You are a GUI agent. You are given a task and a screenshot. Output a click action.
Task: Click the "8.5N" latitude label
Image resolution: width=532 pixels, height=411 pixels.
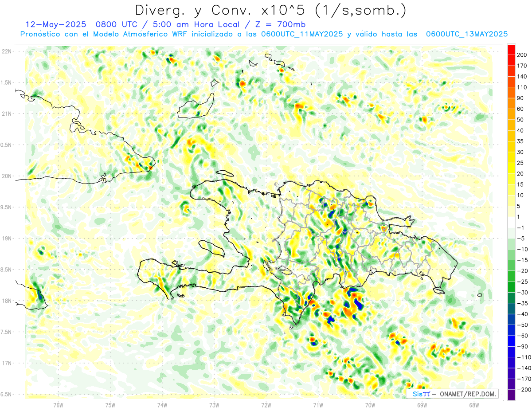[x=6, y=270]
